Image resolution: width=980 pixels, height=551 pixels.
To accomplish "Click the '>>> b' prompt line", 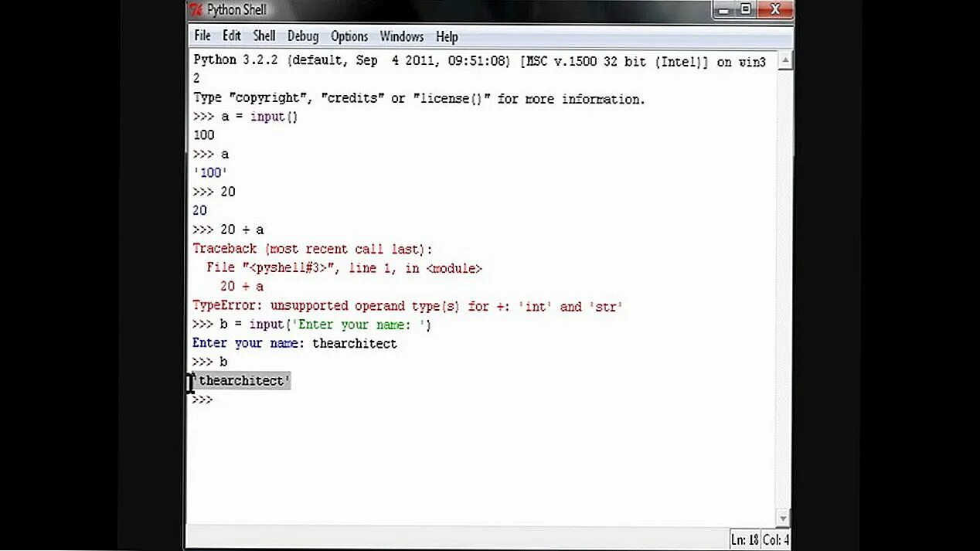I will click(210, 362).
